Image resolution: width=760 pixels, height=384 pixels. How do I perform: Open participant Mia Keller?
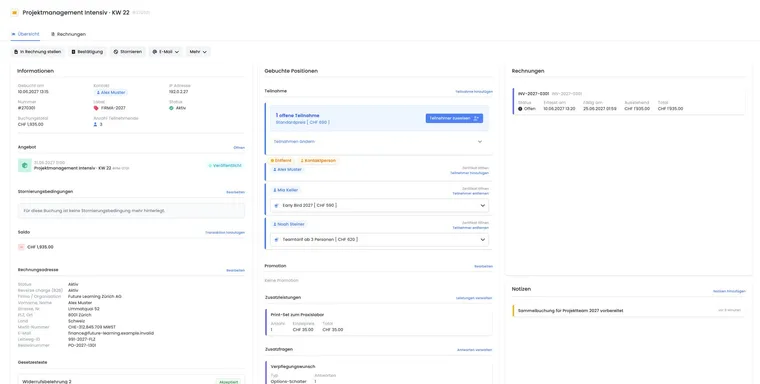coord(285,190)
